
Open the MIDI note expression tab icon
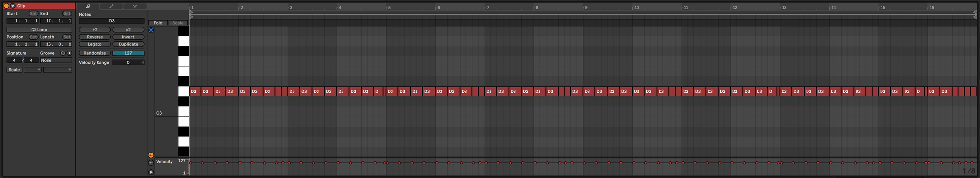tap(135, 6)
